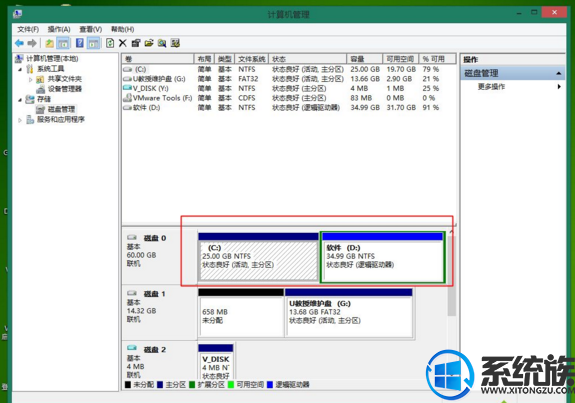Viewport: 575px width, 403px height.
Task: Open the 更多操作 submenu arrow
Action: [x=559, y=87]
